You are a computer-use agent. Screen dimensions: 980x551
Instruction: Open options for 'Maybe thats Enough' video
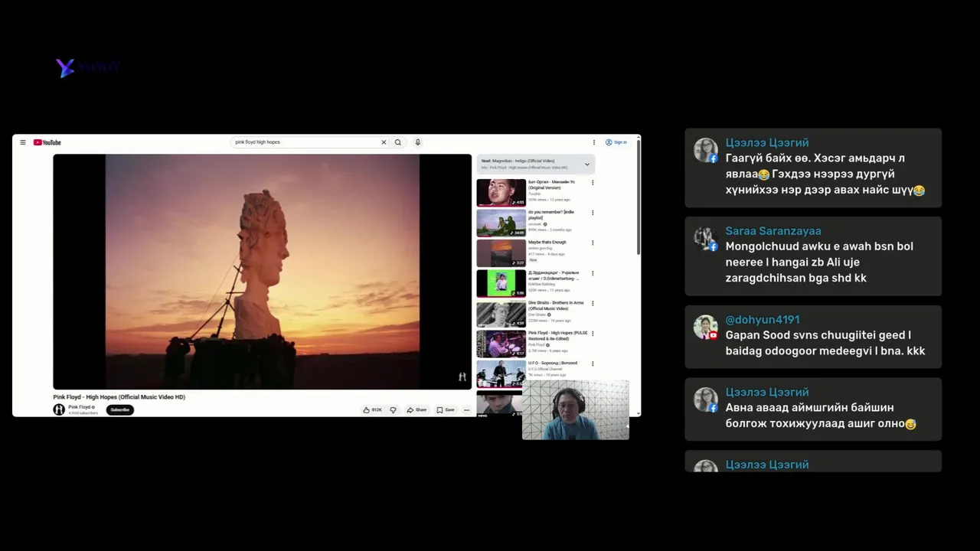coord(593,243)
